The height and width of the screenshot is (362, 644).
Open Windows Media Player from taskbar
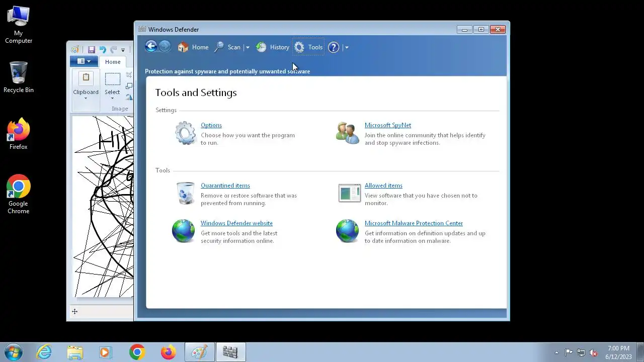tap(106, 352)
